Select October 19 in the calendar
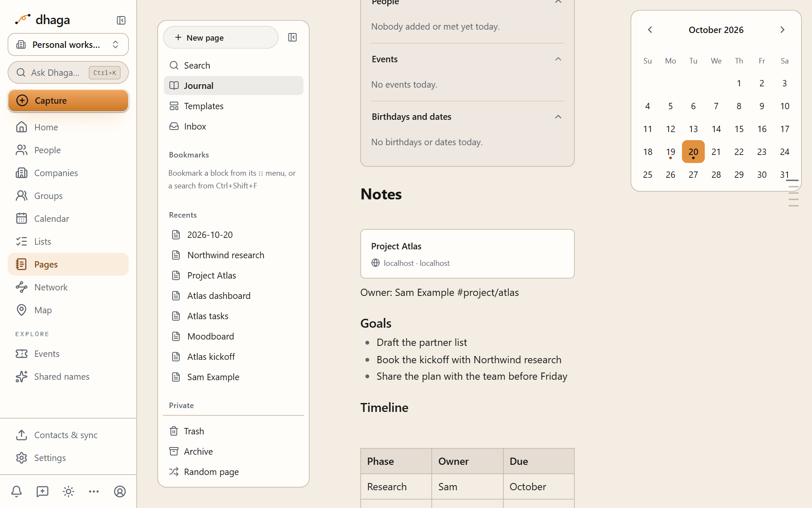Screen dimensions: 812x508 pos(670,152)
